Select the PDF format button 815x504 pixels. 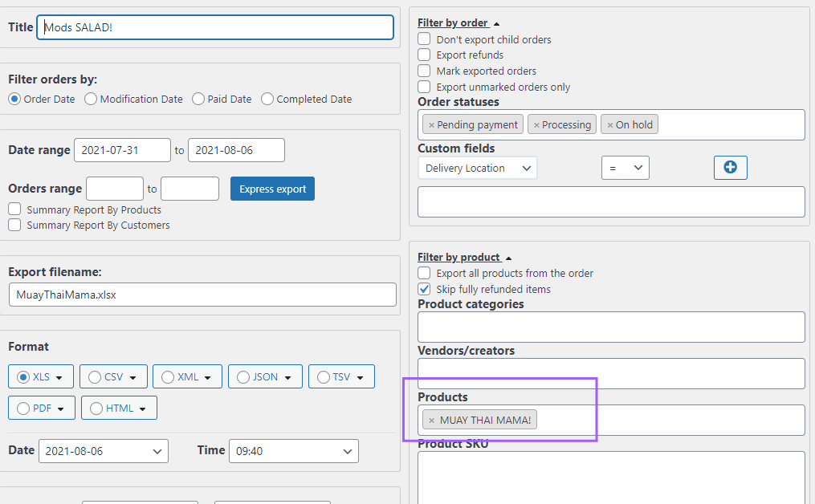pyautogui.click(x=23, y=408)
